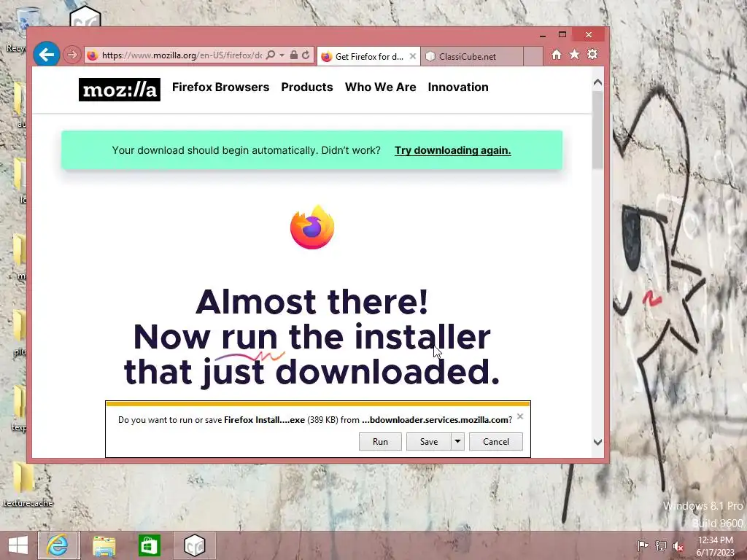Click the search magnifier in address bar
The height and width of the screenshot is (560, 747).
pos(270,55)
